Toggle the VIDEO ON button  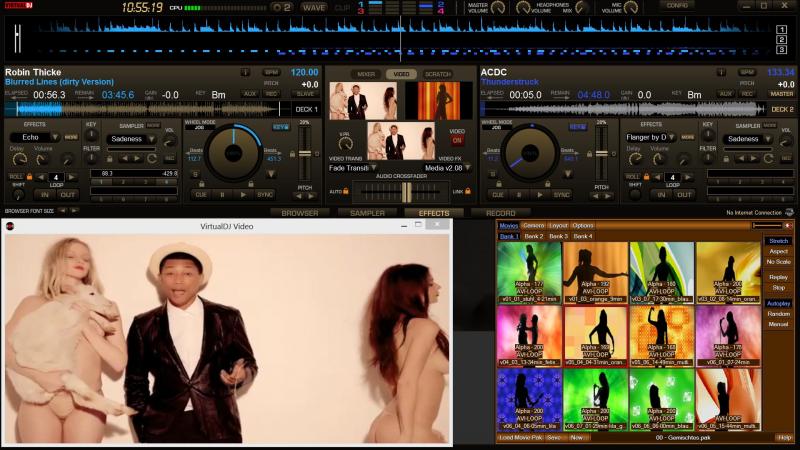pos(457,140)
